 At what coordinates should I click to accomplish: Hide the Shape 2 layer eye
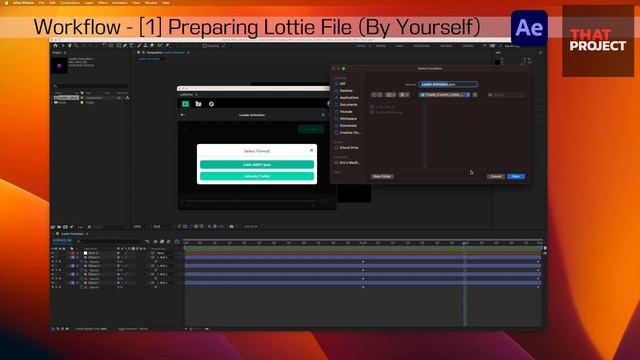(53, 274)
